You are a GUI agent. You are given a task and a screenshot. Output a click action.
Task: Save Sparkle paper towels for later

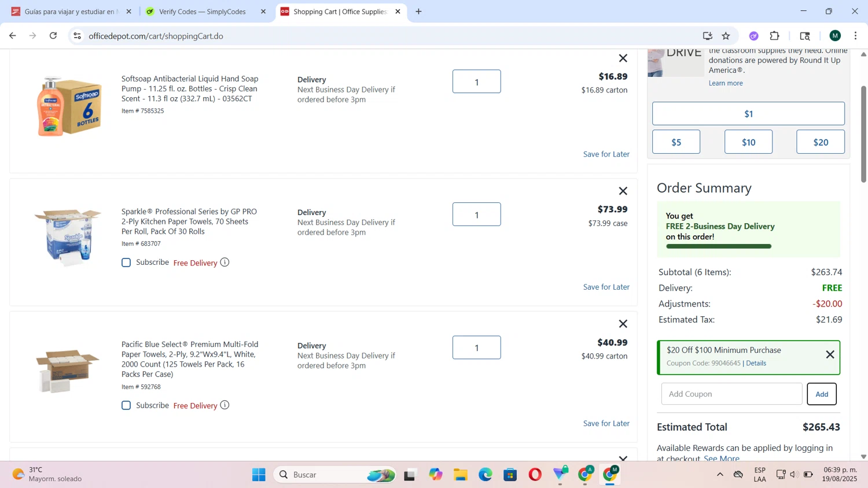pyautogui.click(x=606, y=287)
